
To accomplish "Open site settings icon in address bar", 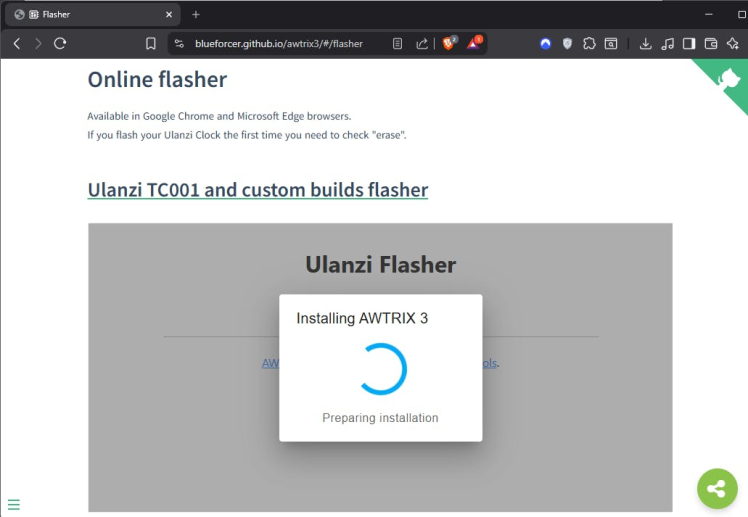I will 179,44.
